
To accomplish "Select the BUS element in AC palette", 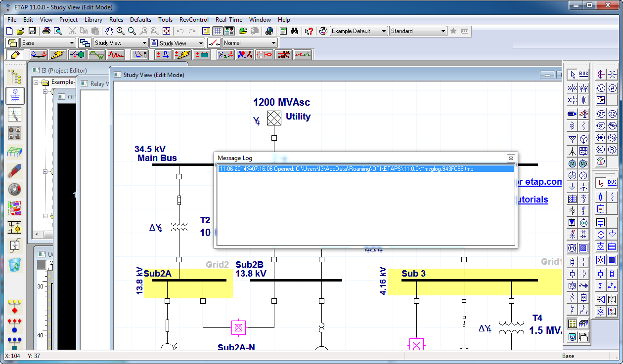I will point(583,75).
